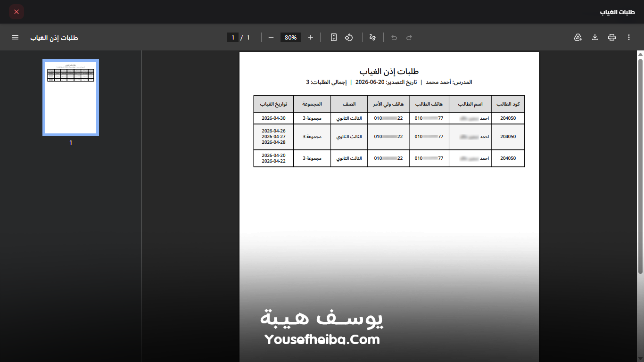Click the 'كود الطالب' column header

click(508, 104)
